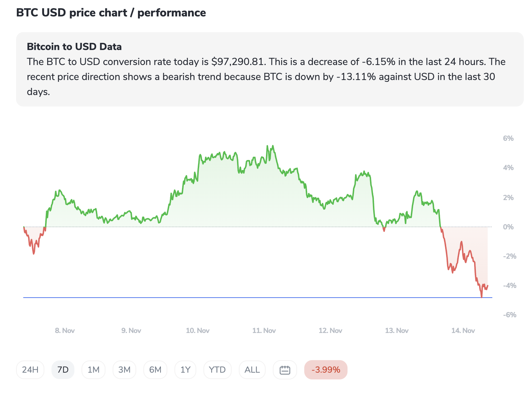Click the BTC USD price chart heading

[111, 13]
